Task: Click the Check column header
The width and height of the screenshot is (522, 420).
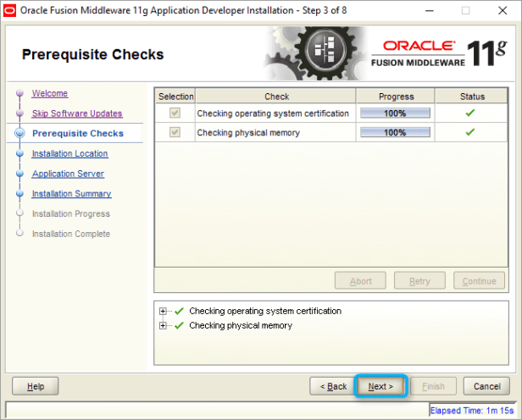Action: tap(276, 97)
